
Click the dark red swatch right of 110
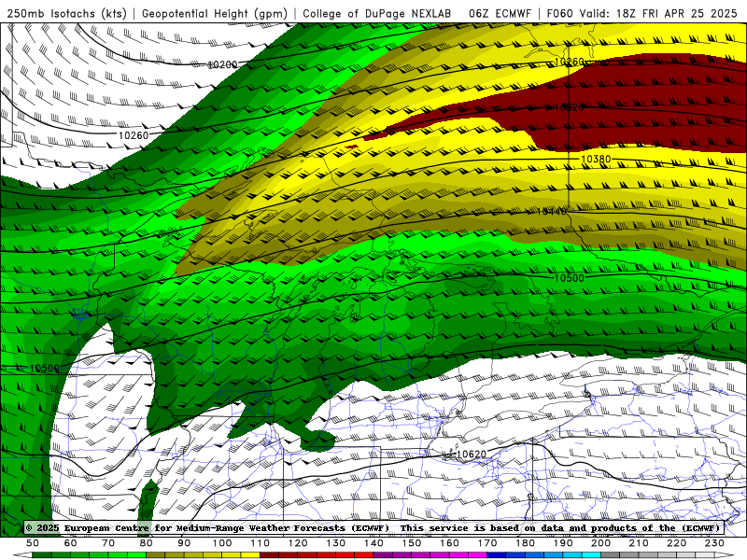[270, 555]
